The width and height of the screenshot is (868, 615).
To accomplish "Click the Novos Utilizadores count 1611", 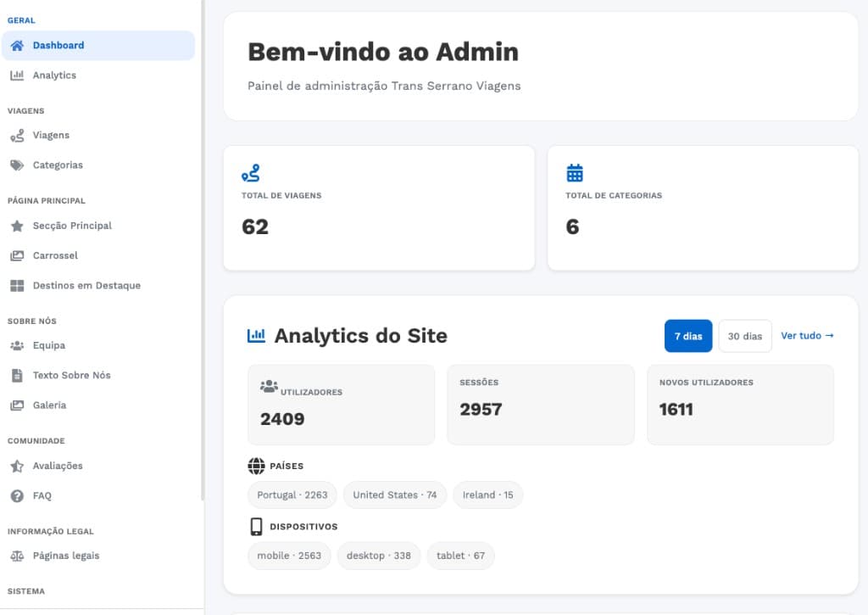I will pyautogui.click(x=676, y=410).
